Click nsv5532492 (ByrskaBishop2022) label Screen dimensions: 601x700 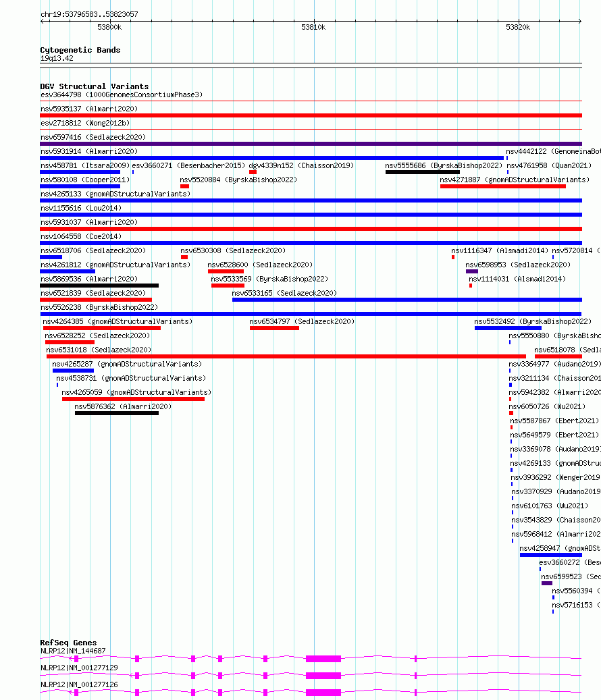[x=533, y=322]
